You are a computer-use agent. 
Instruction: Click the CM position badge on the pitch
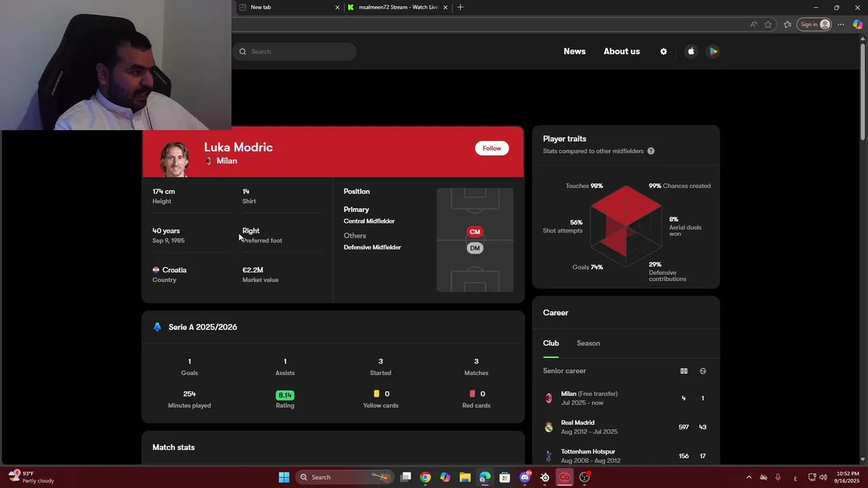(475, 232)
